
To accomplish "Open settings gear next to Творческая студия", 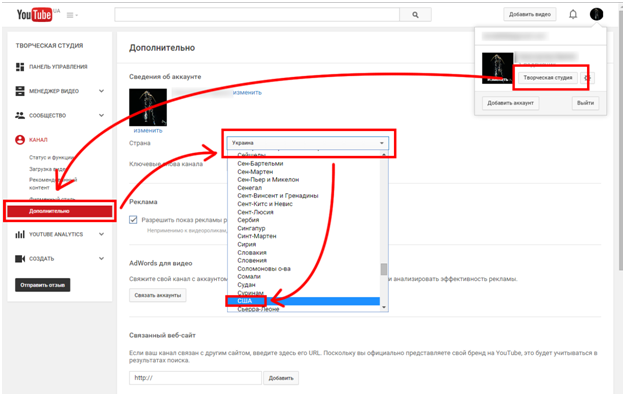I will tap(586, 78).
